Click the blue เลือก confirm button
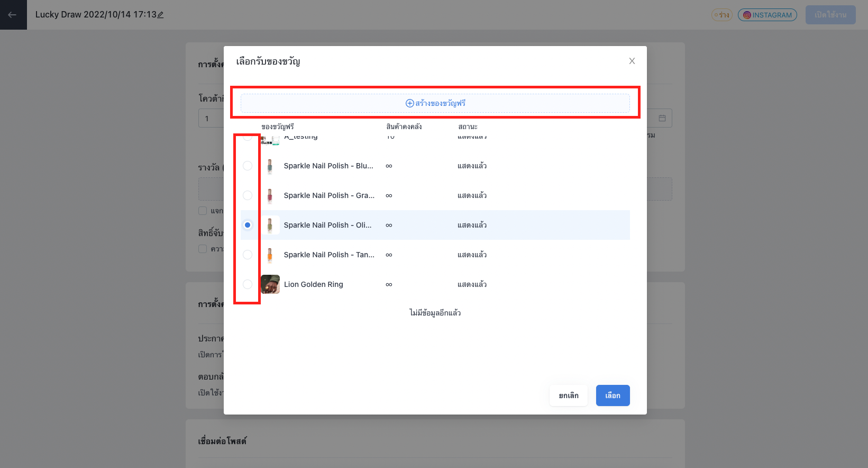The image size is (868, 468). 613,395
